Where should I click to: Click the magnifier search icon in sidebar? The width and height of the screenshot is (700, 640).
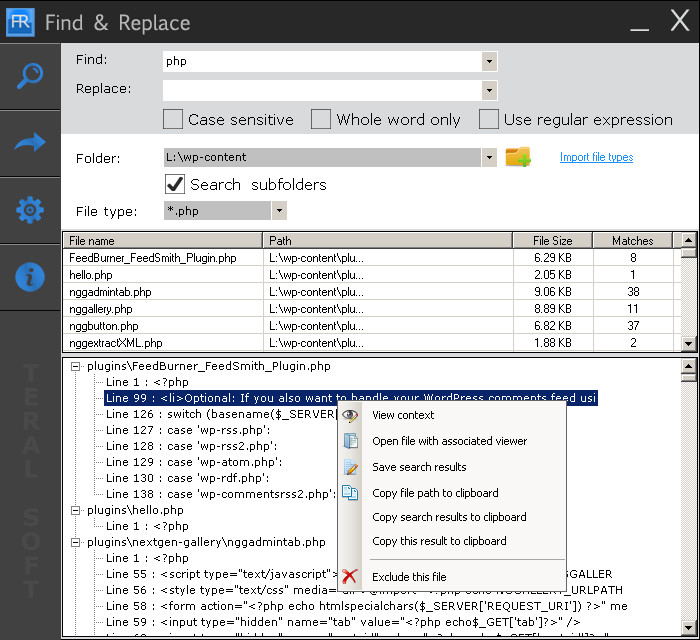point(30,77)
